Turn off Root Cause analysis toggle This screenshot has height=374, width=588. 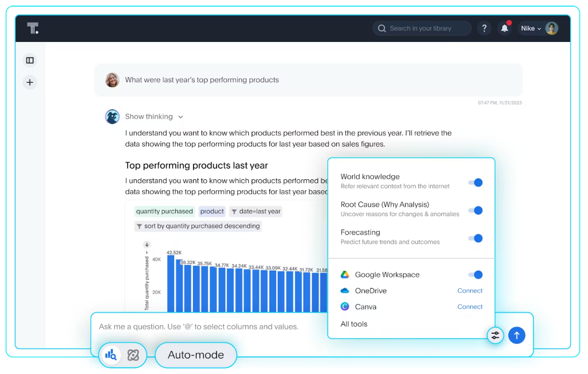click(475, 210)
